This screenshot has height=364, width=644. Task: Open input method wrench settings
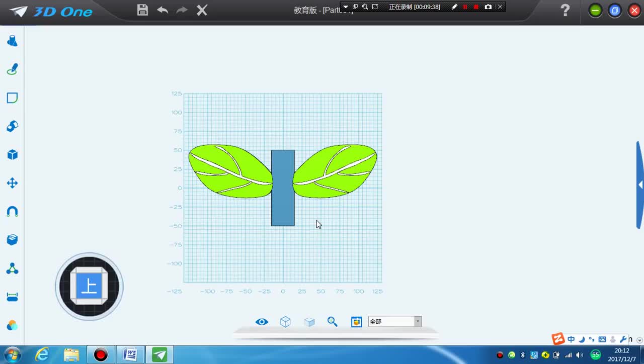pyautogui.click(x=623, y=339)
